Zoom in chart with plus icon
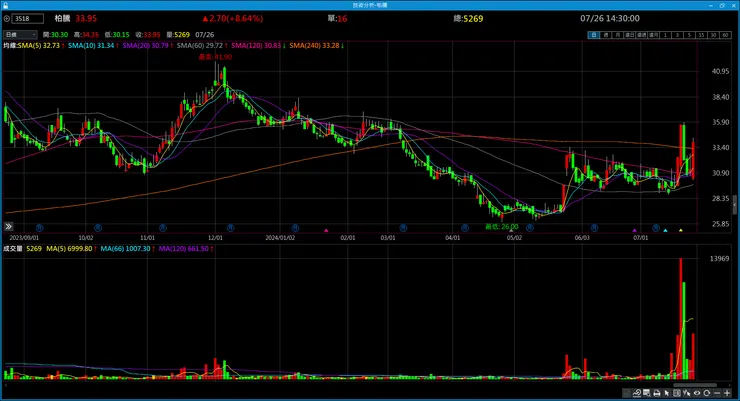This screenshot has width=740, height=401. [x=727, y=393]
